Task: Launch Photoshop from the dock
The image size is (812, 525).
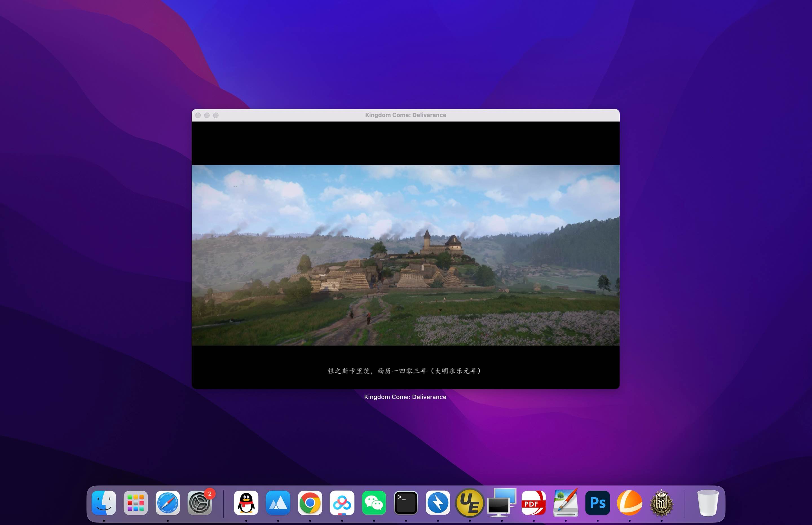Action: click(597, 502)
